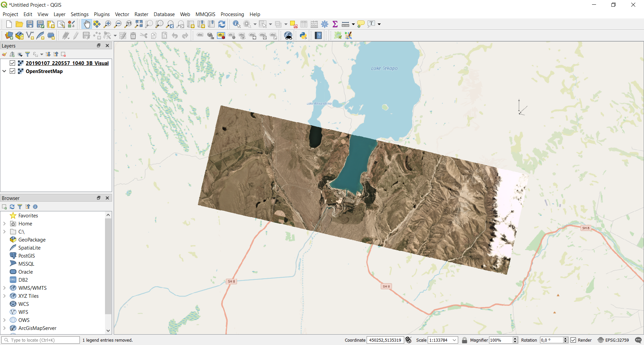The width and height of the screenshot is (644, 345).
Task: Refresh the map canvas
Action: (222, 24)
